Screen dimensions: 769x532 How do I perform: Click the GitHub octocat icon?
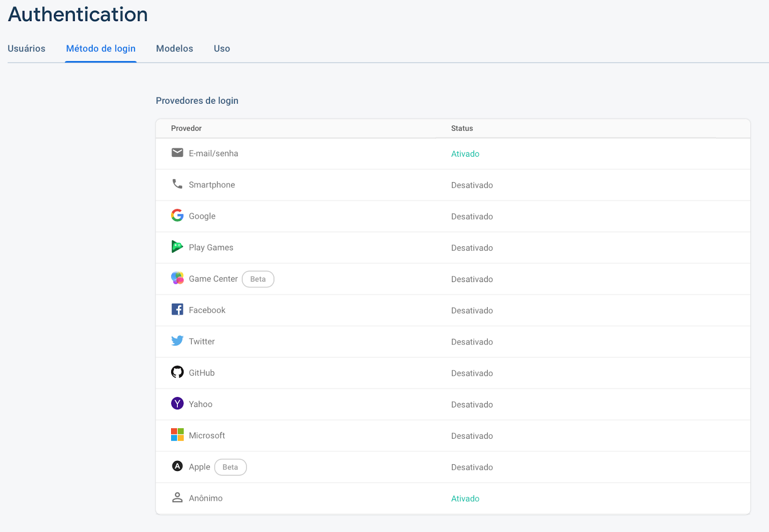click(177, 372)
